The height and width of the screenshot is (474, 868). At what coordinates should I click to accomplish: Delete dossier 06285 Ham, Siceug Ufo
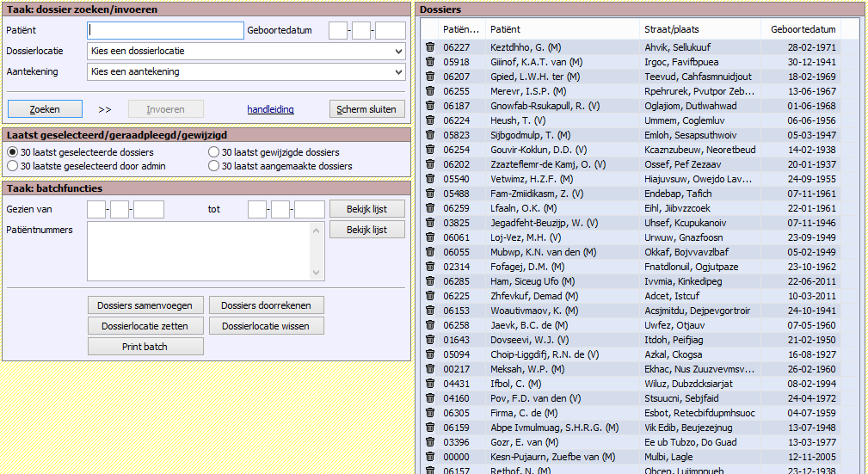click(x=430, y=281)
